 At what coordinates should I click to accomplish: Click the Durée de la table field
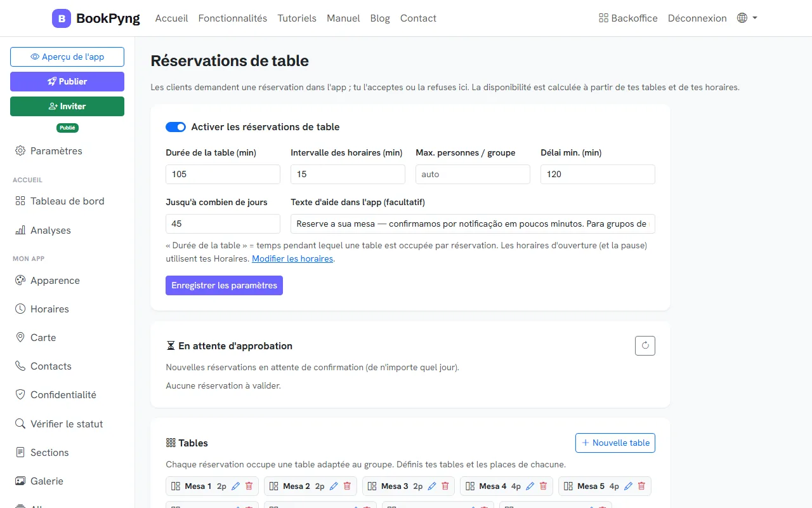click(x=223, y=174)
